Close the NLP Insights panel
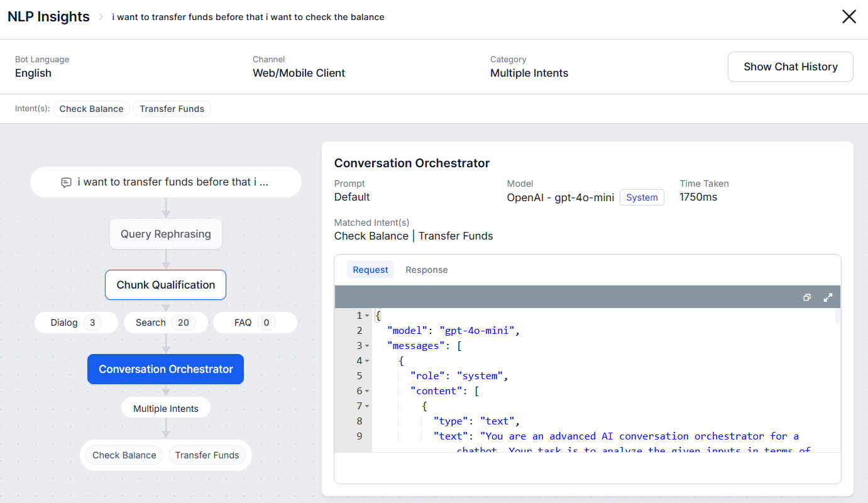The image size is (868, 503). click(x=849, y=17)
